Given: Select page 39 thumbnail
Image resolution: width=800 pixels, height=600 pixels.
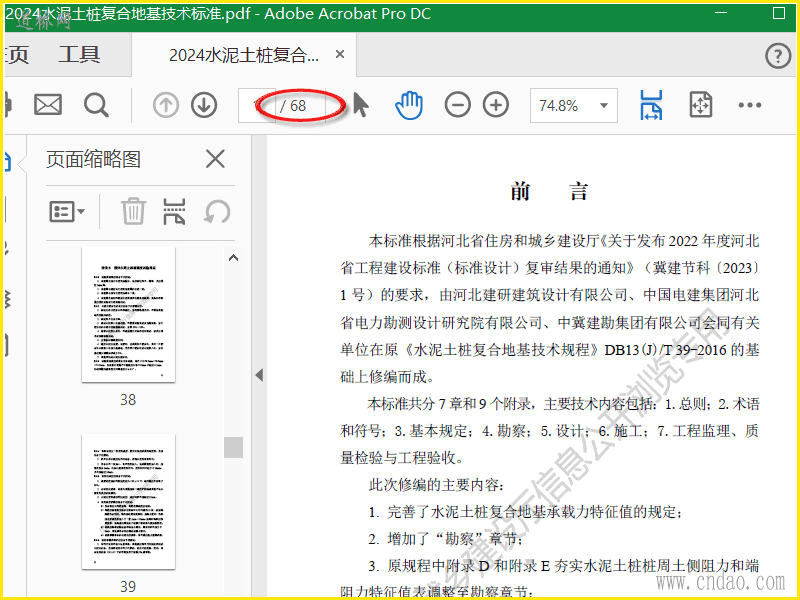Looking at the screenshot, I should (x=128, y=502).
